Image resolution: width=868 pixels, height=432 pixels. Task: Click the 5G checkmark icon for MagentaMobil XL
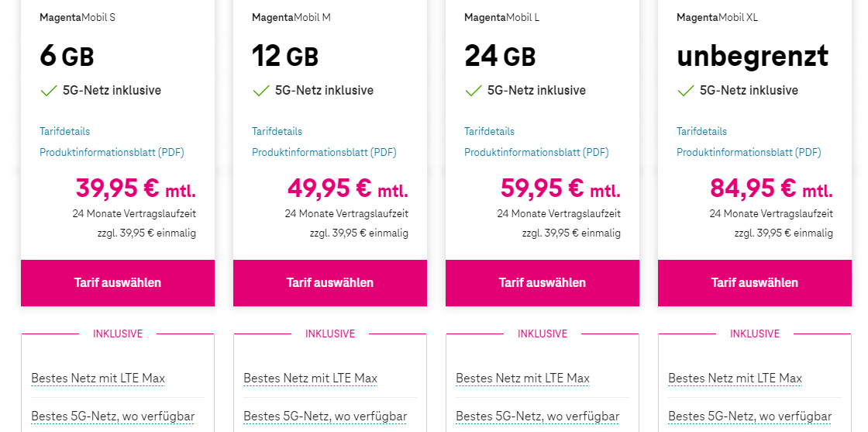(685, 91)
